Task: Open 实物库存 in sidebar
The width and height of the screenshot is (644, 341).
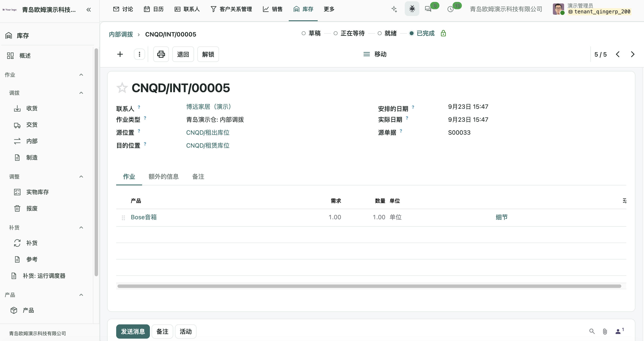Action: (x=32, y=192)
